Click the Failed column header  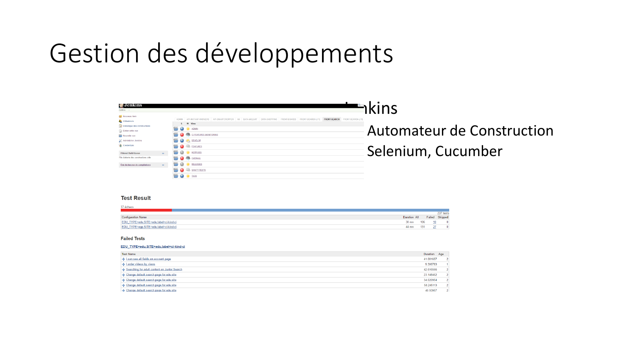(x=430, y=217)
